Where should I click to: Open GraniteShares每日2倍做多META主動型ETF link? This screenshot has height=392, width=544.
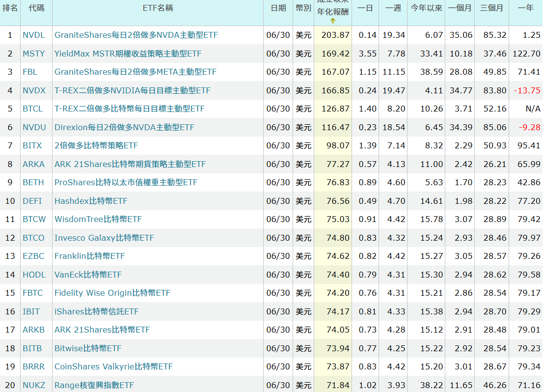point(136,72)
